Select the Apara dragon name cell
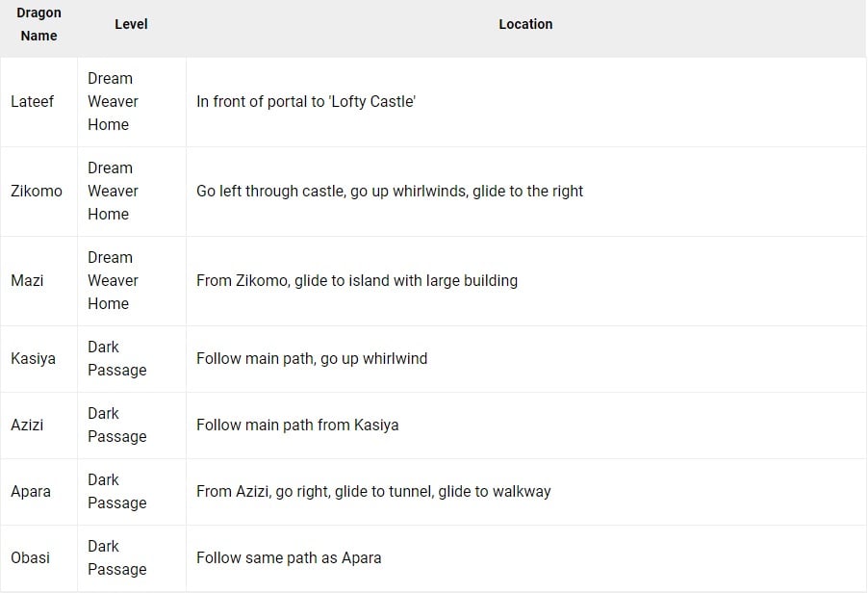Viewport: 868px width, 593px height. (31, 491)
